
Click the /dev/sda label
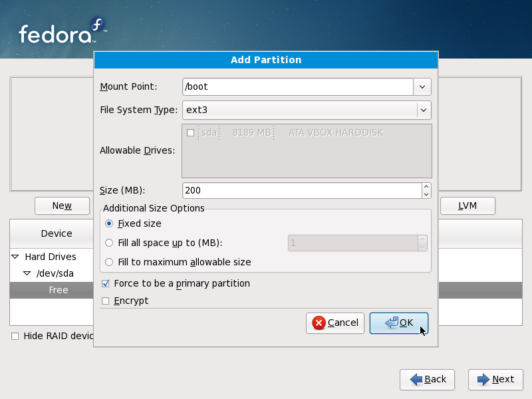(x=55, y=273)
